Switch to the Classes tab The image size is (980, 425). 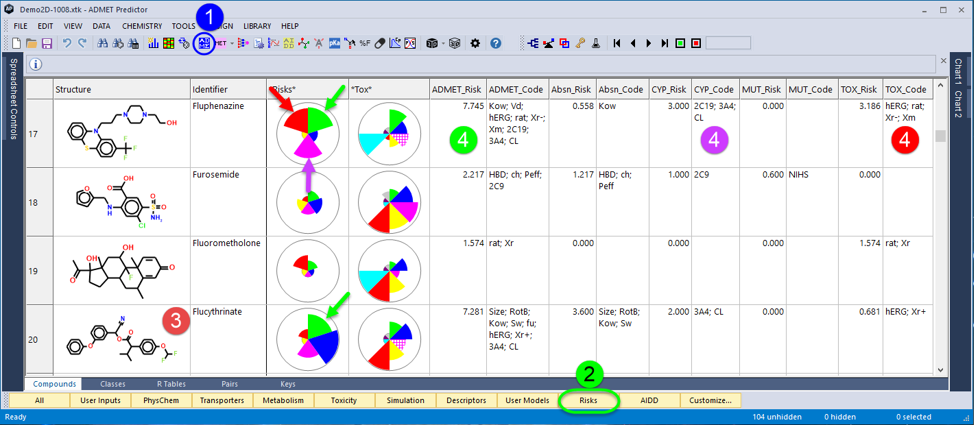click(x=112, y=384)
